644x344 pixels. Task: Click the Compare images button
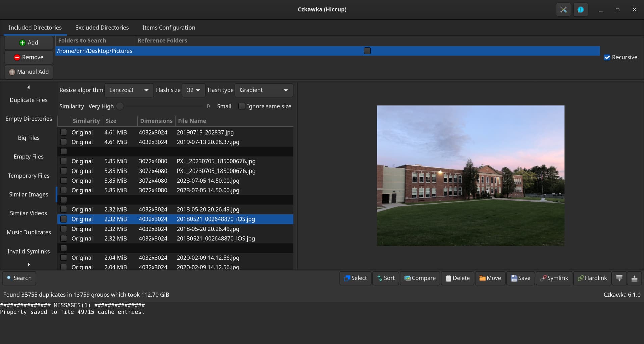click(x=420, y=278)
